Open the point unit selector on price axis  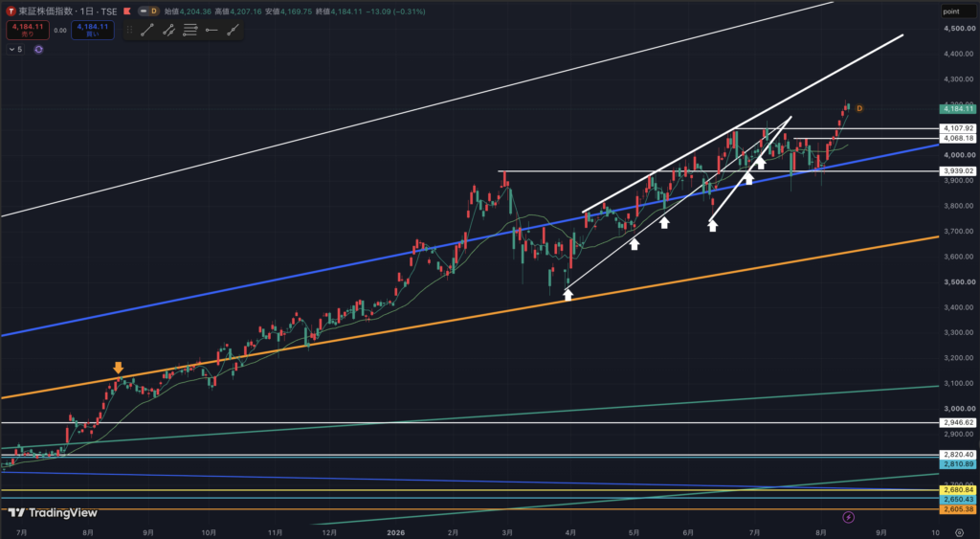pyautogui.click(x=958, y=11)
